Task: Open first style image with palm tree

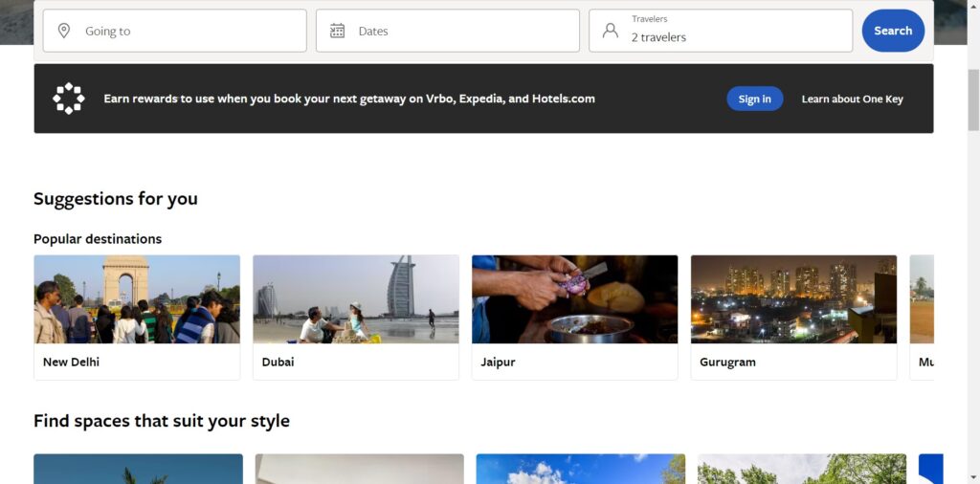Action: tap(138, 469)
